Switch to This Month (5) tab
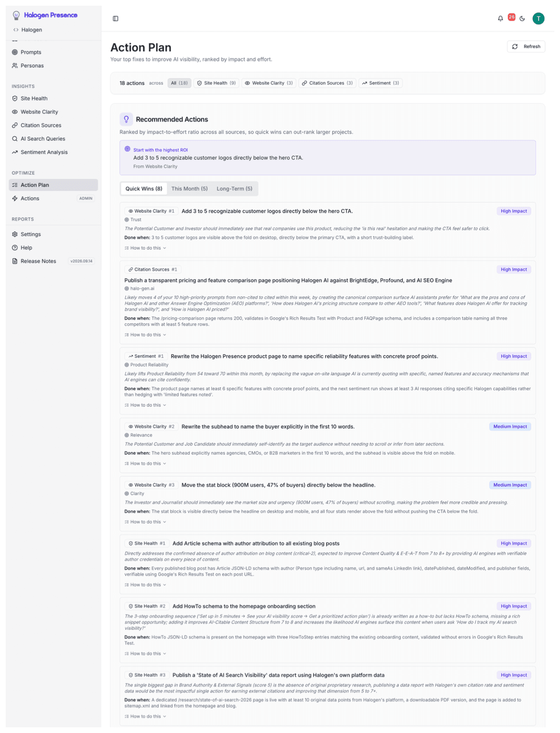Image resolution: width=560 pixels, height=733 pixels. click(189, 188)
